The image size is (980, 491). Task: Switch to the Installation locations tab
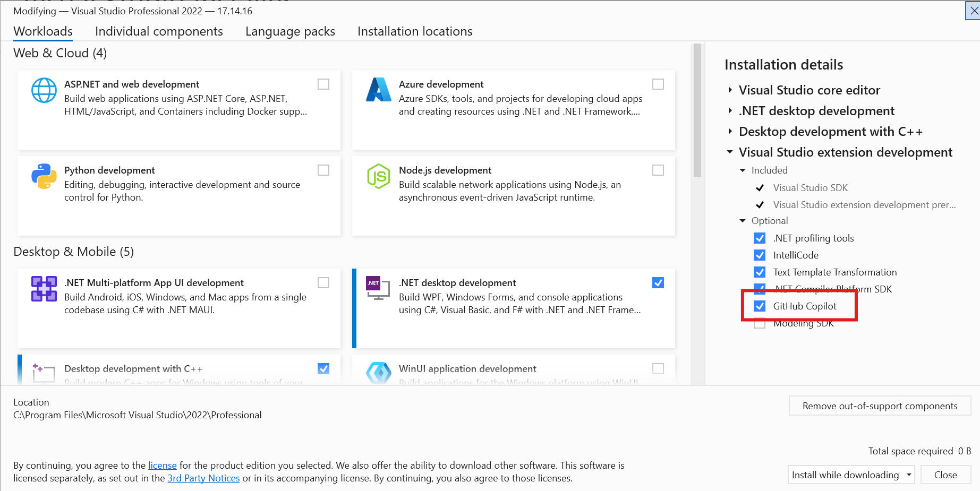pos(415,31)
